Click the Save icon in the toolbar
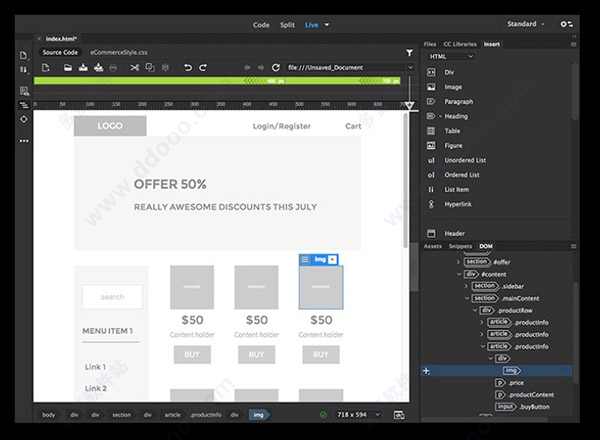Image resolution: width=600 pixels, height=440 pixels. tap(83, 68)
